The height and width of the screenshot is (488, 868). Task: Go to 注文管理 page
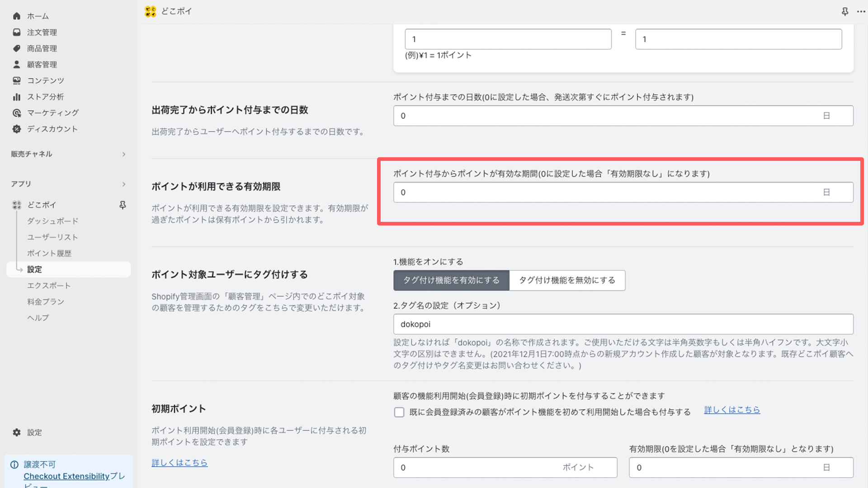(42, 32)
